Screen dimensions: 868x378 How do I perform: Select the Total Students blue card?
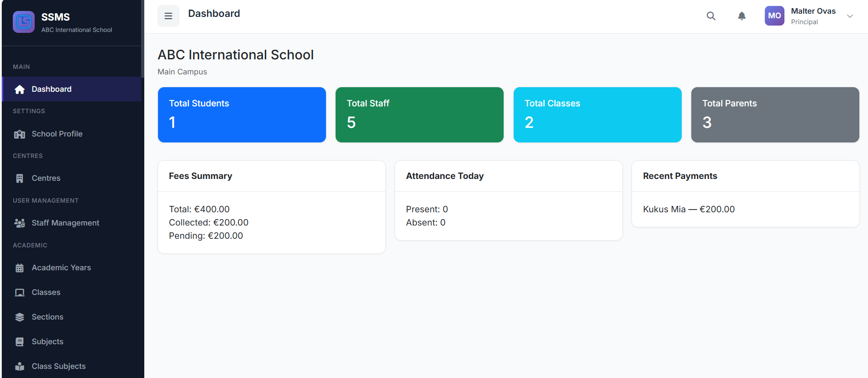(x=242, y=115)
